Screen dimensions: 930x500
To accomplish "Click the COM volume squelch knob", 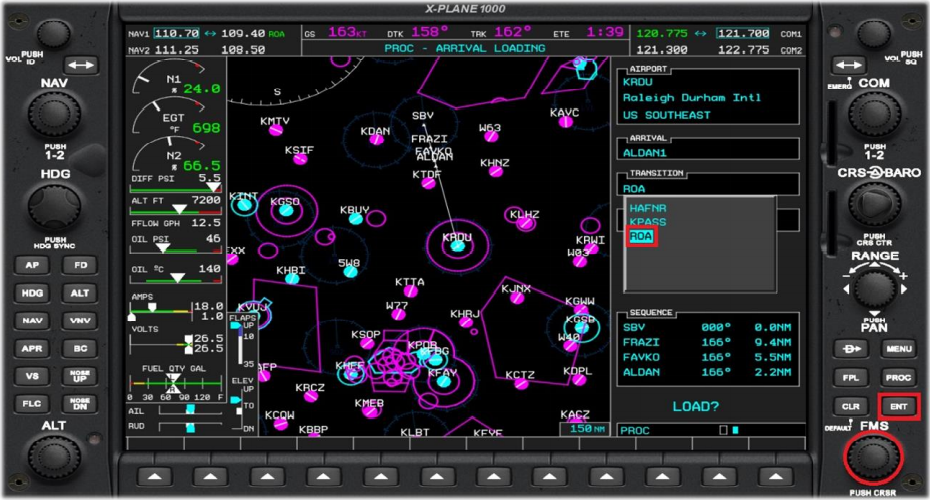I will click(x=874, y=35).
